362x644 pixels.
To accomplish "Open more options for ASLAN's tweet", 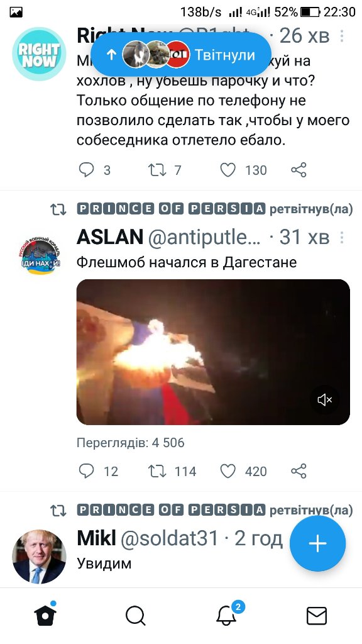I will pyautogui.click(x=341, y=237).
